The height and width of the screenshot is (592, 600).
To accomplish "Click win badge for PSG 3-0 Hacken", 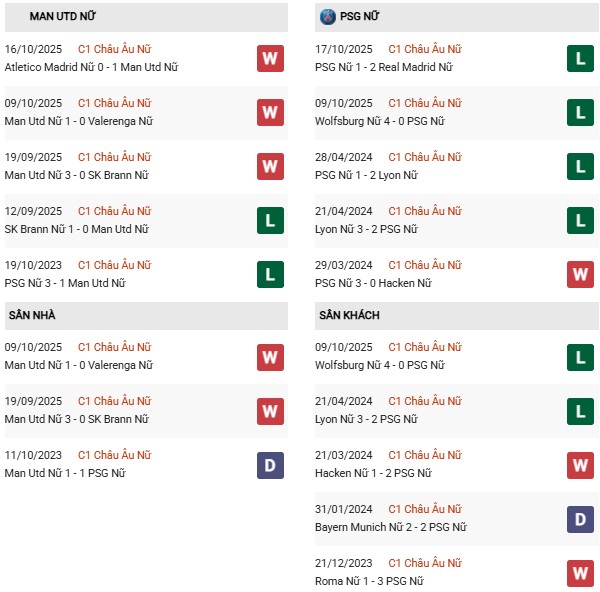I will [x=580, y=274].
